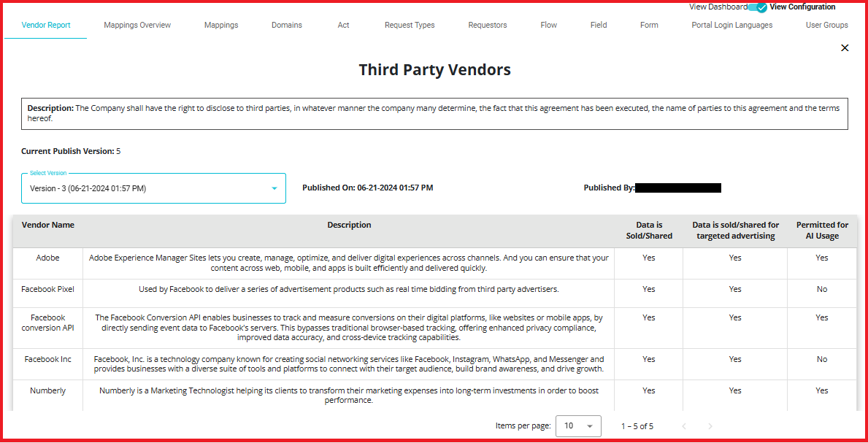Click the Permitted for AI Usage header
The height and width of the screenshot is (443, 868).
click(x=822, y=231)
